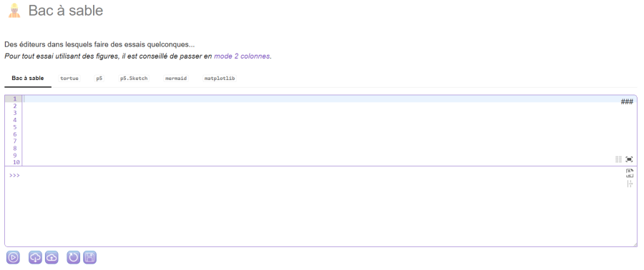The image size is (644, 270).
Task: Click line number 1 in the gutter
Action: [x=15, y=99]
